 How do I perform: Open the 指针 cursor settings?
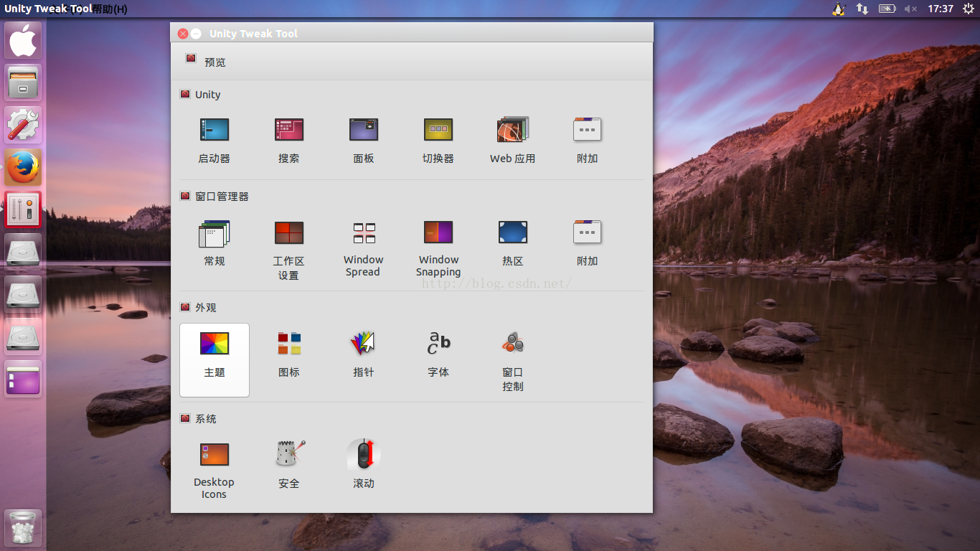point(363,354)
